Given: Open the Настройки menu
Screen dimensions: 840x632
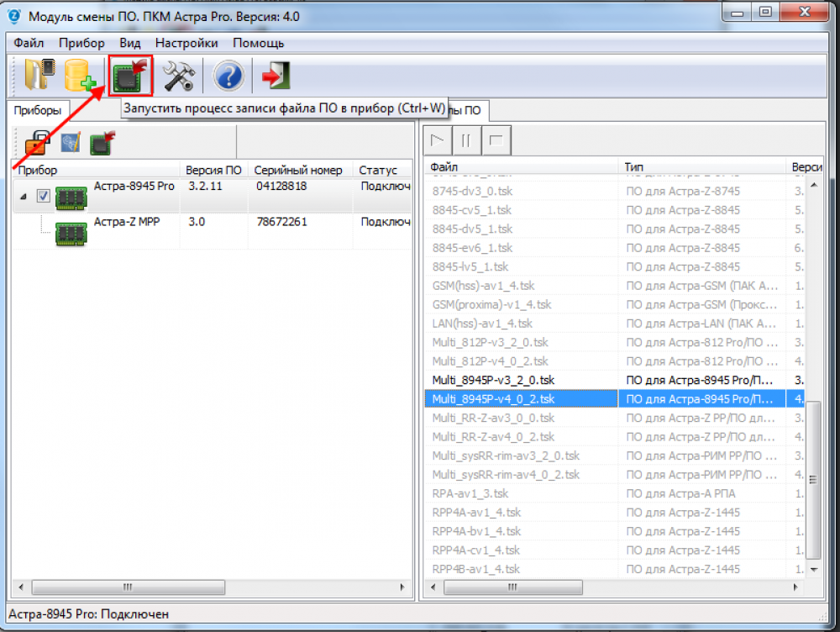Looking at the screenshot, I should (x=186, y=43).
